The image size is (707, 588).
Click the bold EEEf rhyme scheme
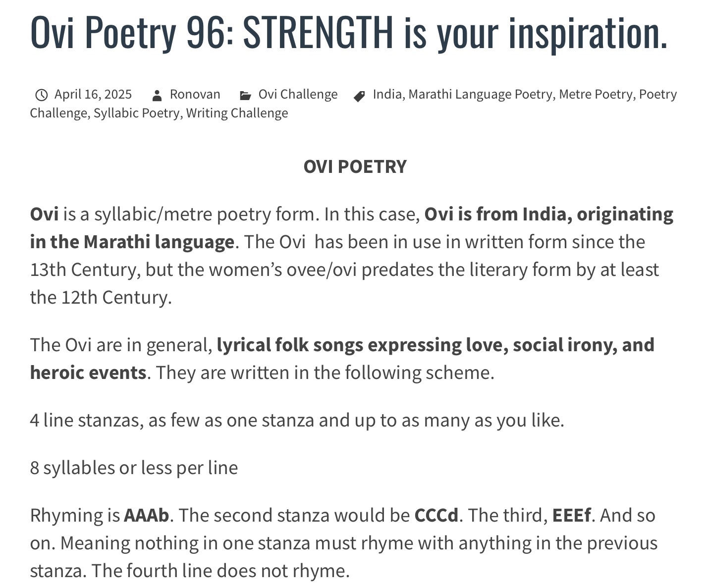tap(571, 515)
